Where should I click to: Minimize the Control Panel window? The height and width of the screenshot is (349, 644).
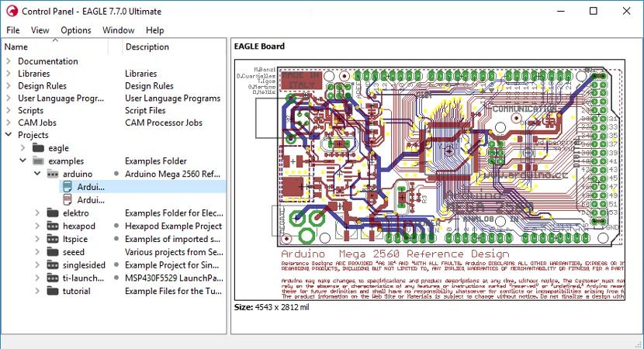[x=561, y=11]
